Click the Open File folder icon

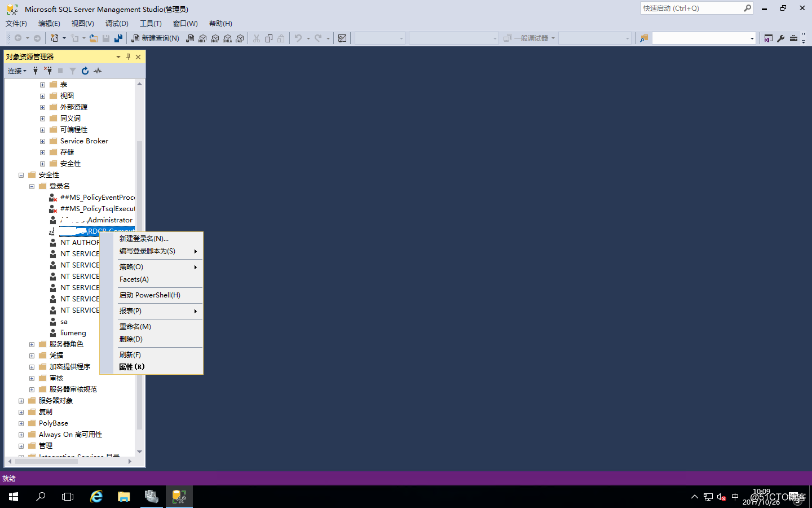(94, 38)
